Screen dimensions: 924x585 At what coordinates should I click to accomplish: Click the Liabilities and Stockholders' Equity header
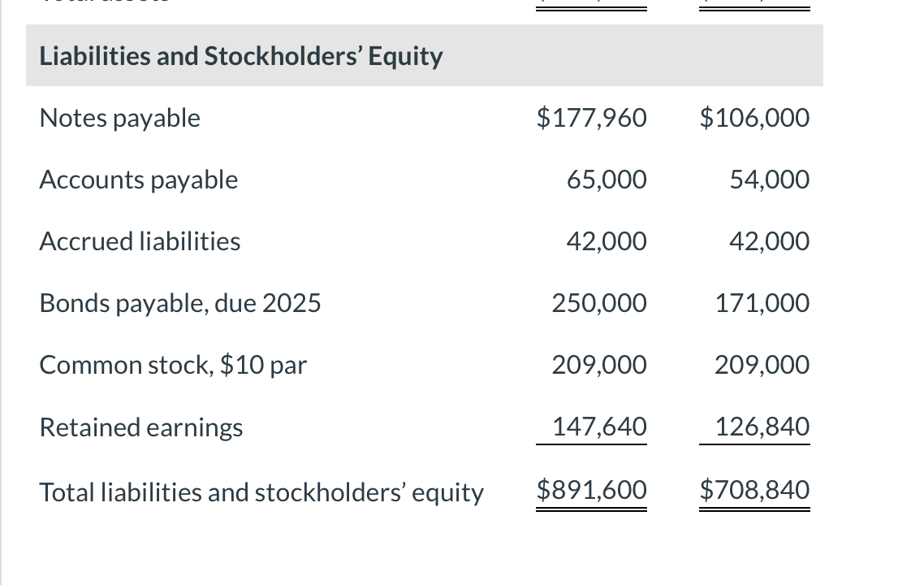[241, 56]
